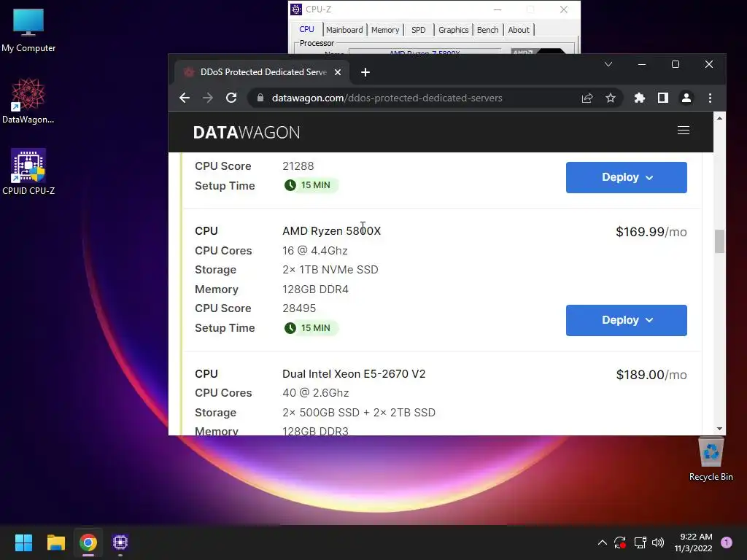747x560 pixels.
Task: Select the CPU tab in CPU-Z
Action: click(x=306, y=29)
